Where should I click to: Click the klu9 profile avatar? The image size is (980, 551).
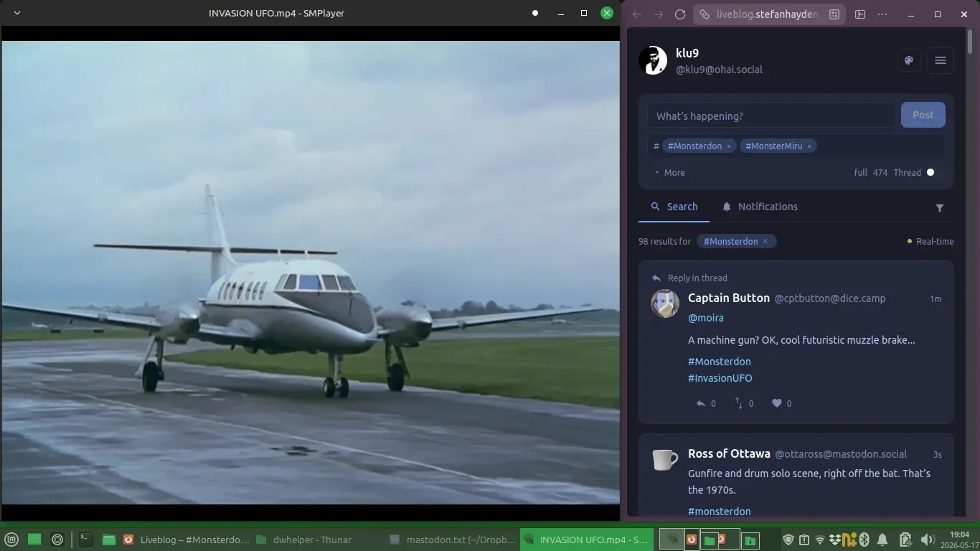tap(653, 60)
